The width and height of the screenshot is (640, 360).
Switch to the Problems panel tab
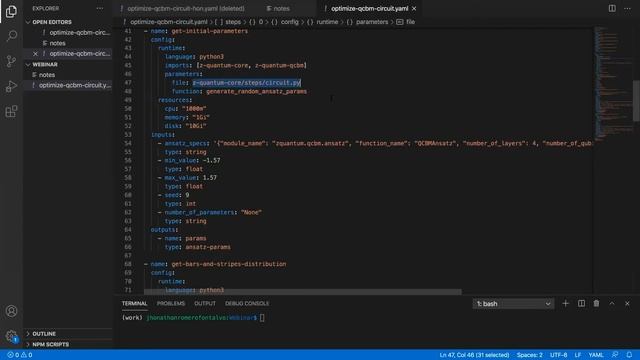[171, 303]
